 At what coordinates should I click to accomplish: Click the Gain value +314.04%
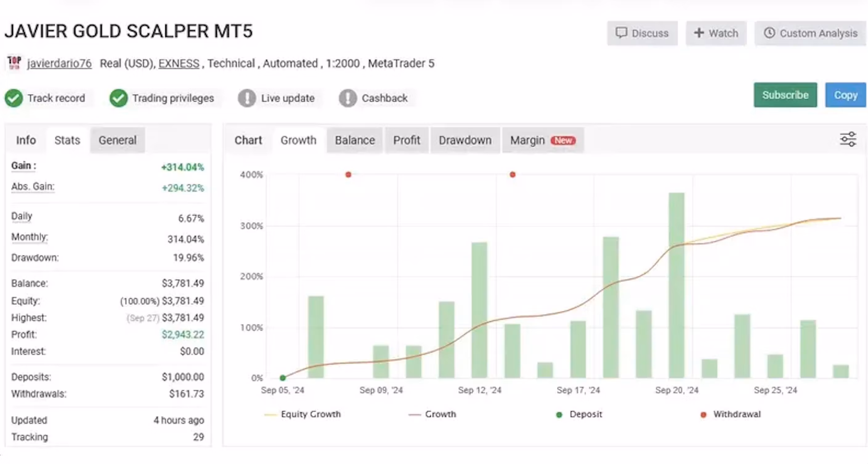(x=183, y=167)
